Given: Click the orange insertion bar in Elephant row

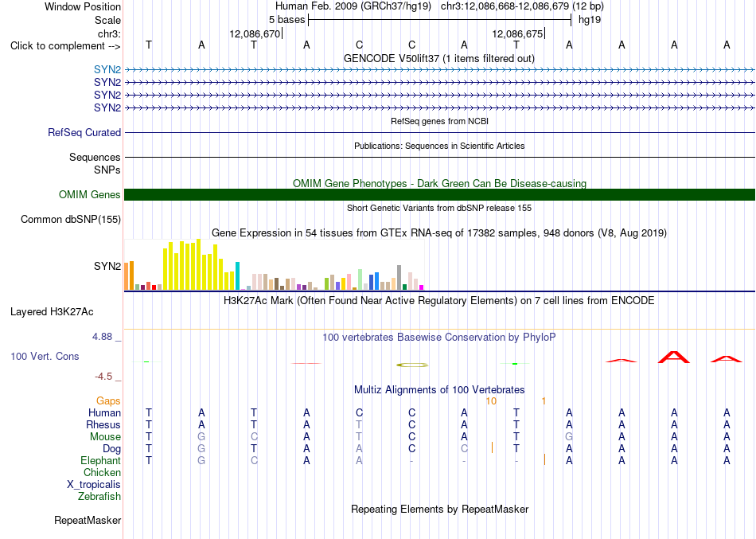Looking at the screenshot, I should (545, 459).
